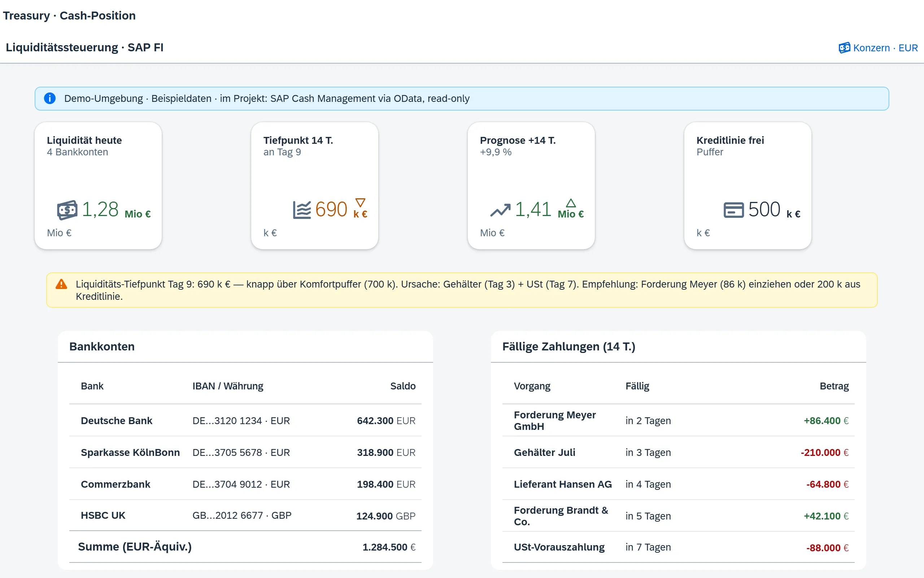Click the due date in 2 Tagen
Image resolution: width=924 pixels, height=578 pixels.
pyautogui.click(x=648, y=420)
